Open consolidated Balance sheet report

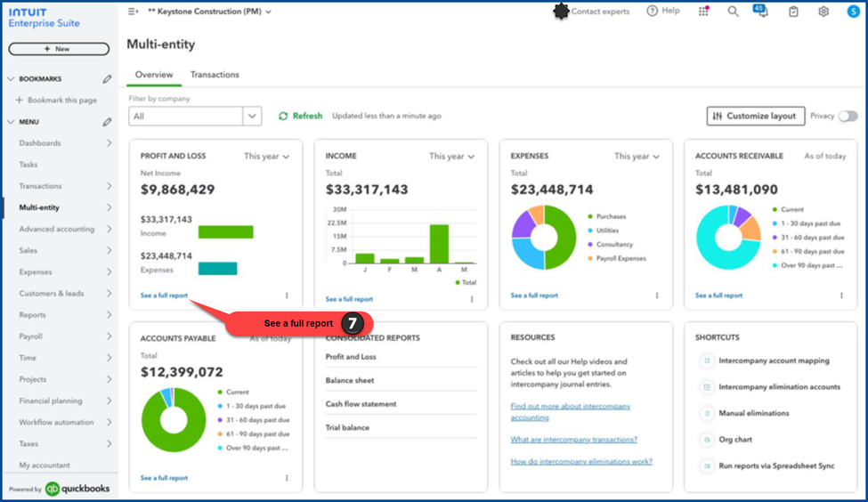[350, 381]
